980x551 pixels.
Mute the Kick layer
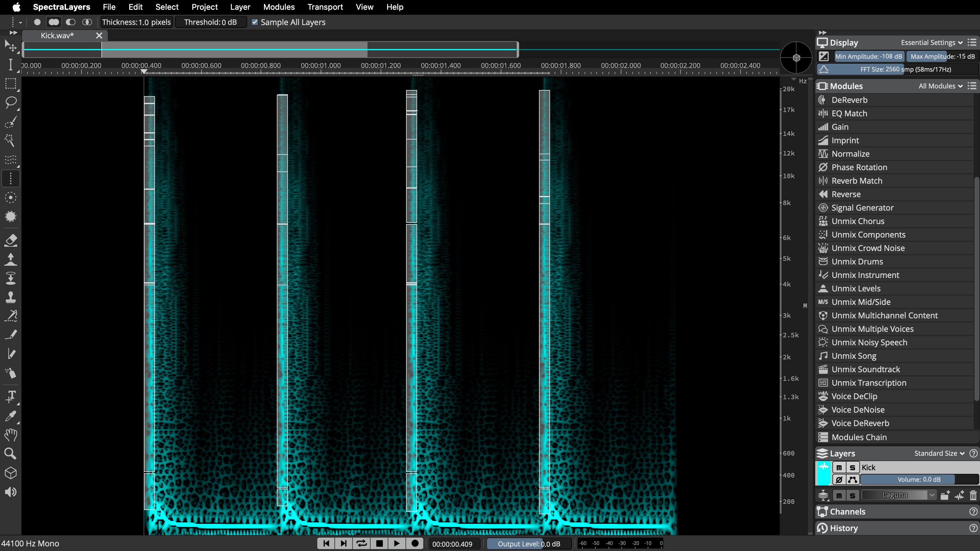(x=839, y=467)
